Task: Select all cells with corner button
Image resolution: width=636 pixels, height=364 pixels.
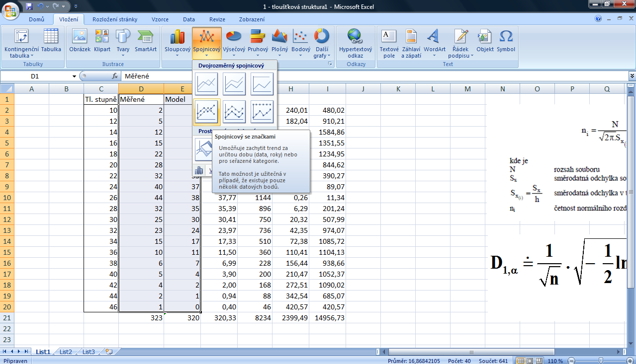Action: pyautogui.click(x=7, y=89)
